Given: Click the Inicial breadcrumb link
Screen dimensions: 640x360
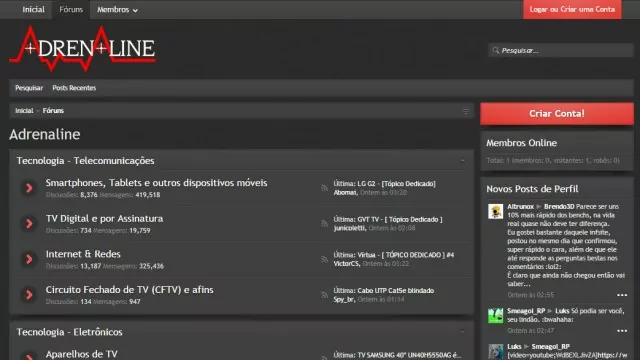Looking at the screenshot, I should pyautogui.click(x=24, y=111).
